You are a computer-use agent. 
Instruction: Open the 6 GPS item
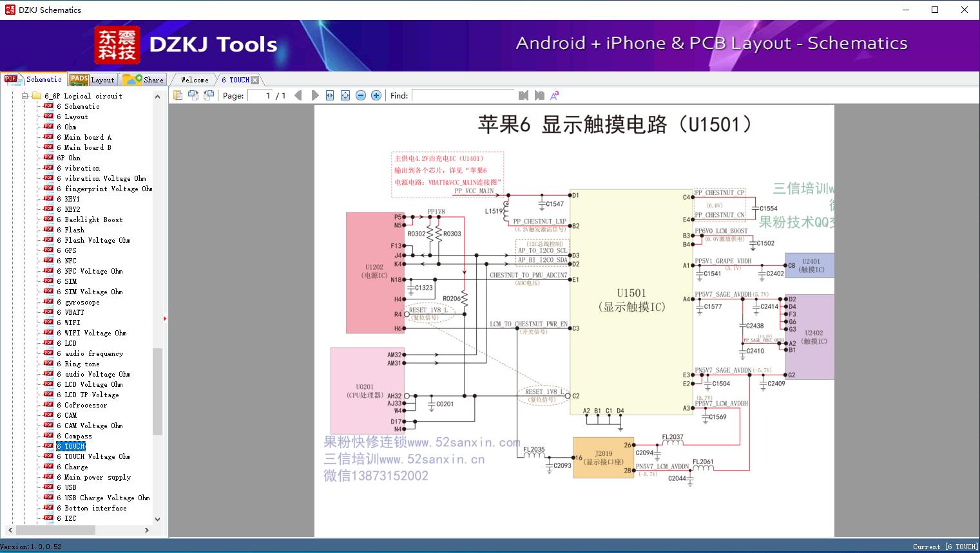tap(66, 250)
